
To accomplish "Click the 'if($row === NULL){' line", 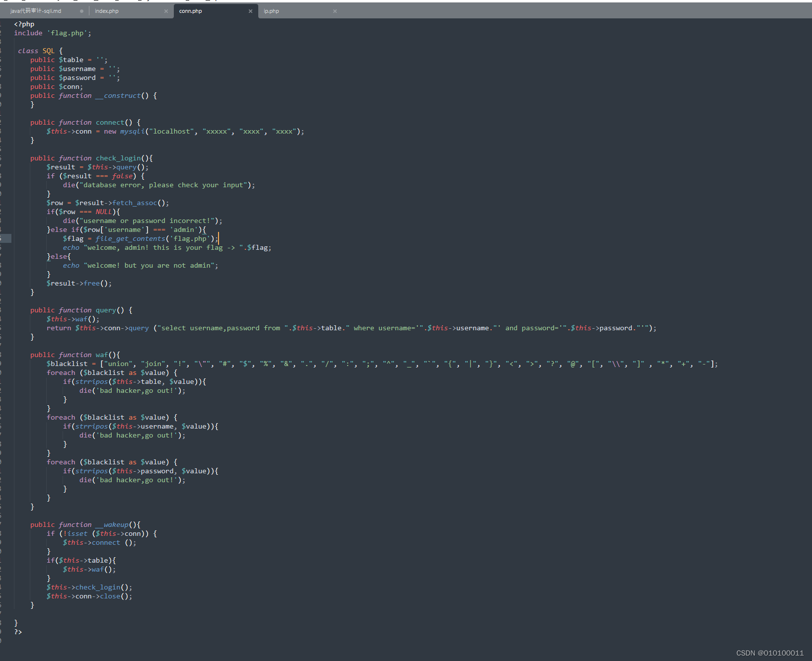I will [x=83, y=212].
